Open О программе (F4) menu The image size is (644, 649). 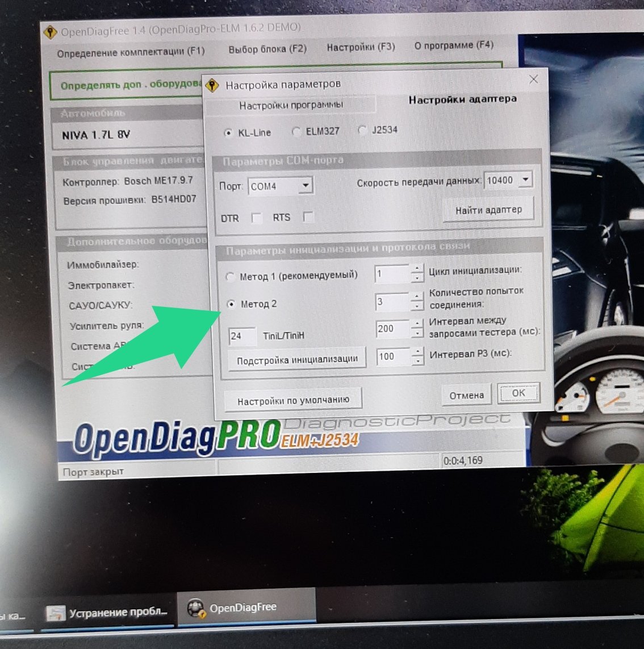(x=454, y=45)
